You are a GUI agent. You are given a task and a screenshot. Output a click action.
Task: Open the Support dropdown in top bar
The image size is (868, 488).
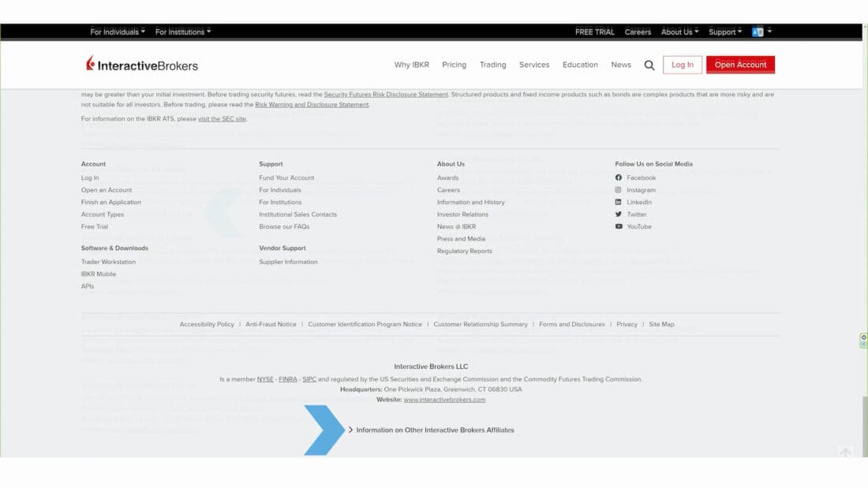click(724, 32)
